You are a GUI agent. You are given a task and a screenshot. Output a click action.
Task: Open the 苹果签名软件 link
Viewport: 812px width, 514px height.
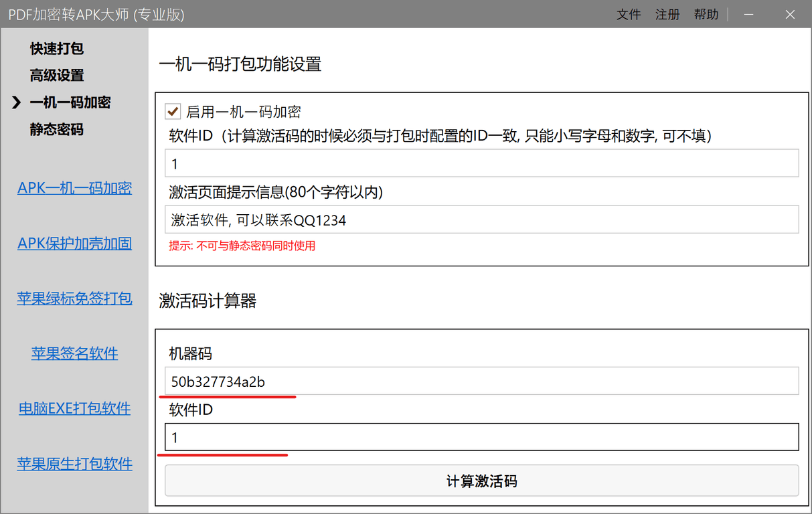coord(74,353)
